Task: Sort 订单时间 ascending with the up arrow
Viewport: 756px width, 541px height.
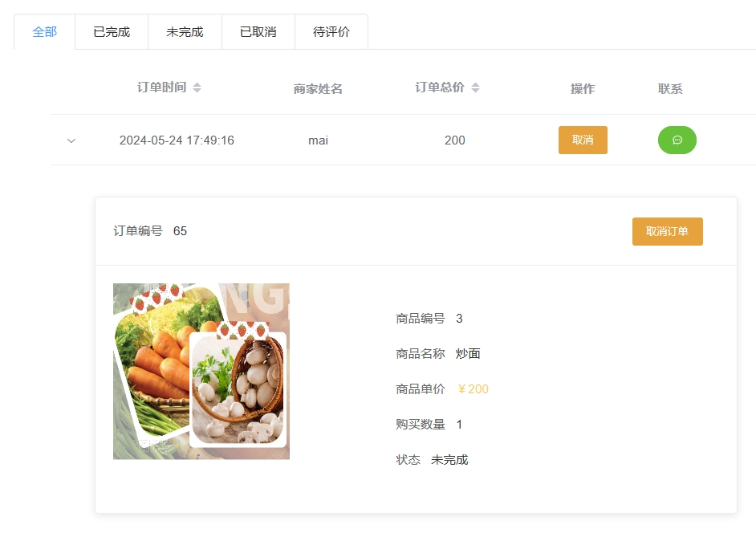Action: [x=197, y=83]
